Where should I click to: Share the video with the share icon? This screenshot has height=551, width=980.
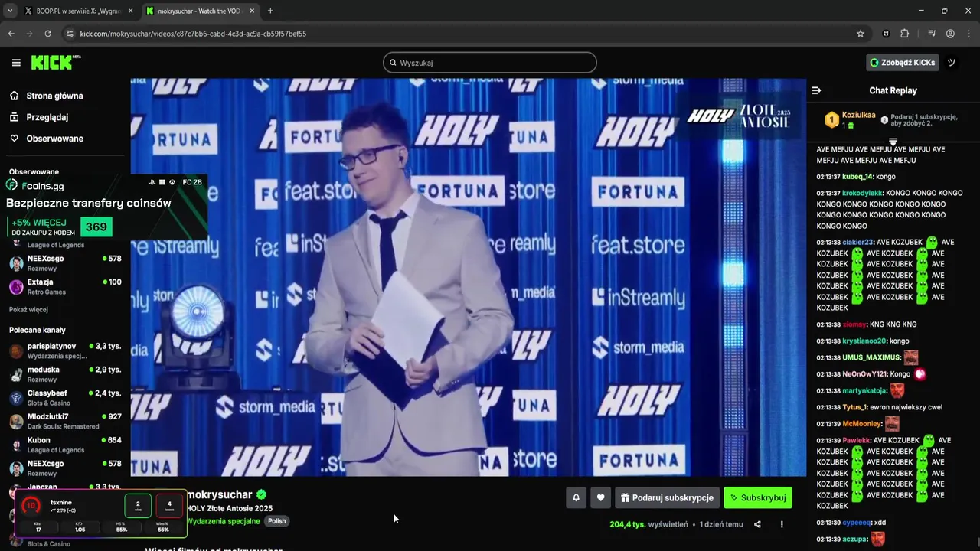[757, 524]
